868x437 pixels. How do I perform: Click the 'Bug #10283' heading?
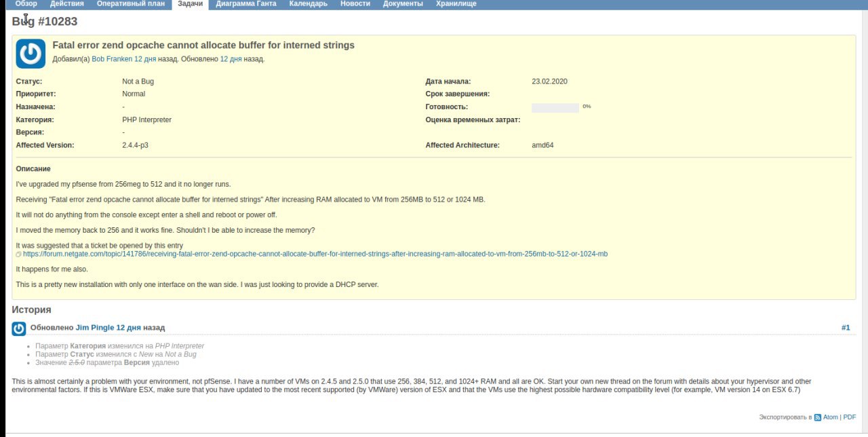(45, 22)
